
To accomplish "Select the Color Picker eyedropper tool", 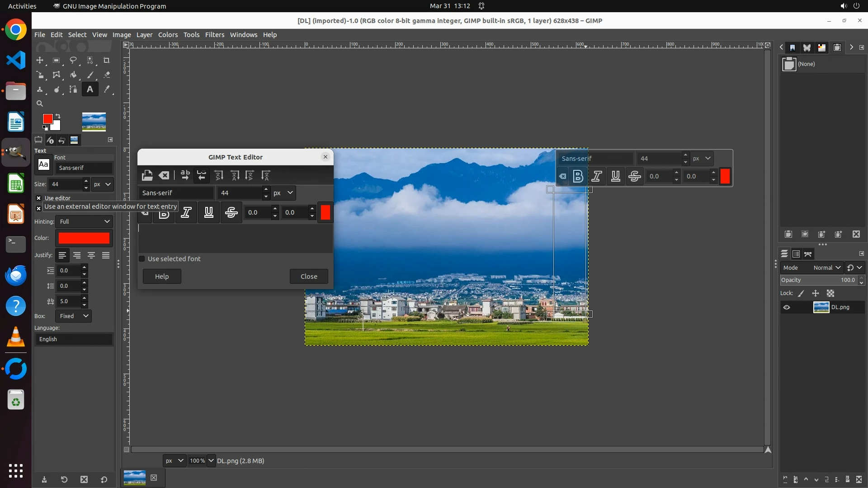I will click(107, 89).
